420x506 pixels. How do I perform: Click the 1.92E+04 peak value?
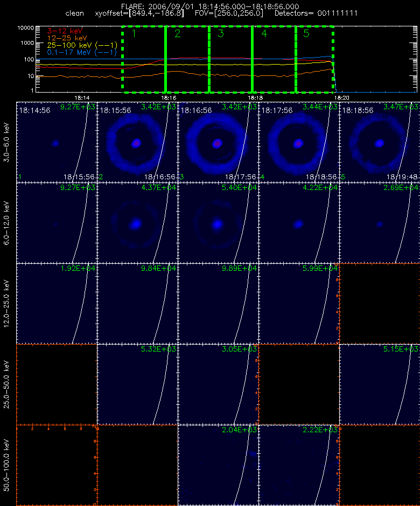78,268
